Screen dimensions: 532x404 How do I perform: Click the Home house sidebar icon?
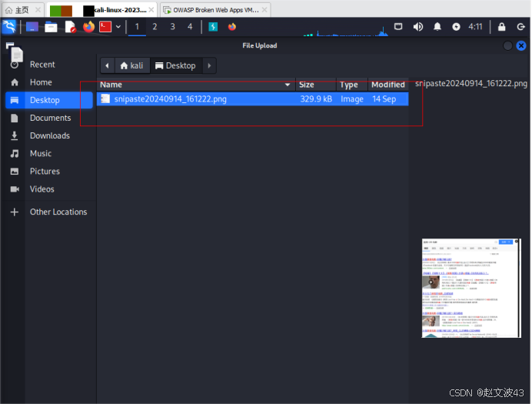(x=15, y=82)
